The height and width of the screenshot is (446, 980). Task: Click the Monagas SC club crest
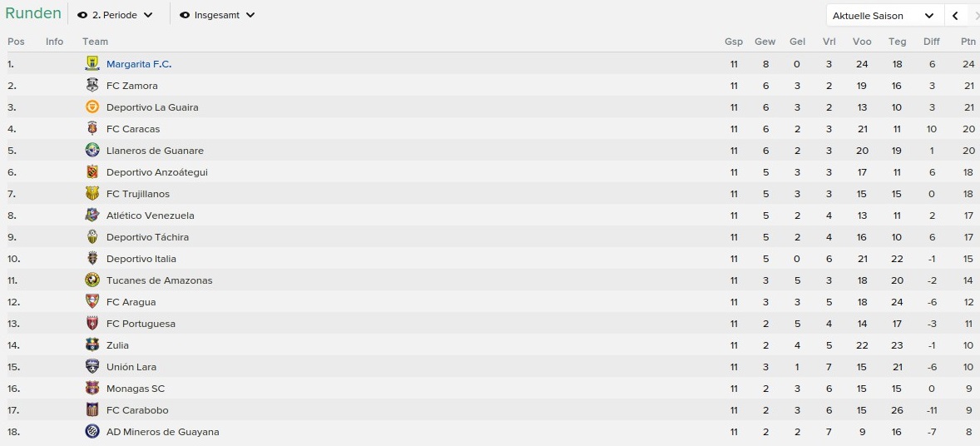point(92,389)
